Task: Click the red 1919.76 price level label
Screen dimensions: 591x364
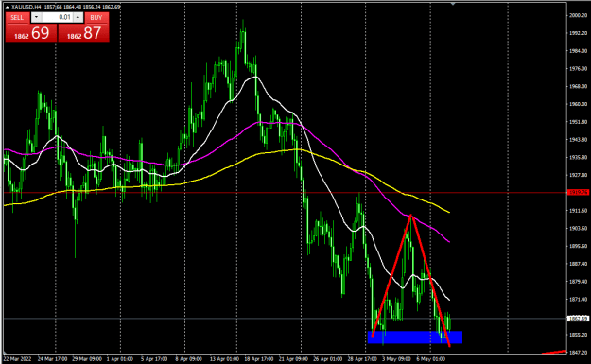Action: click(578, 193)
